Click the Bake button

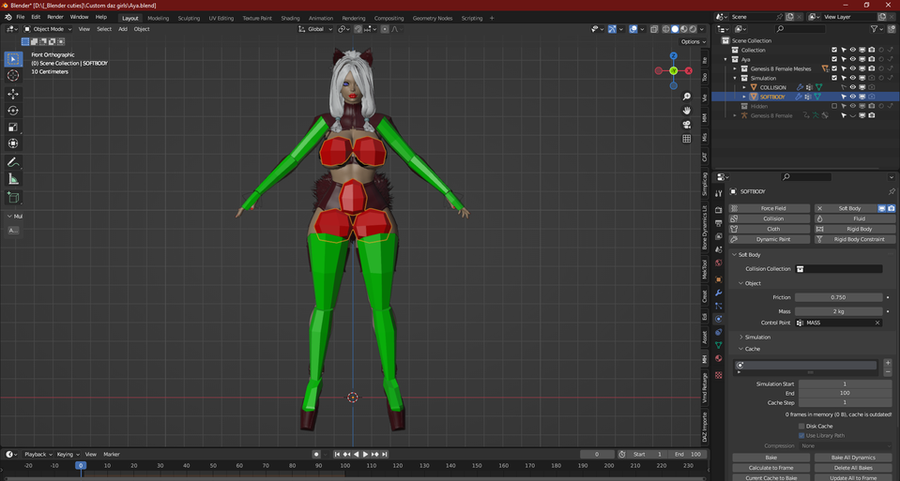coord(771,457)
